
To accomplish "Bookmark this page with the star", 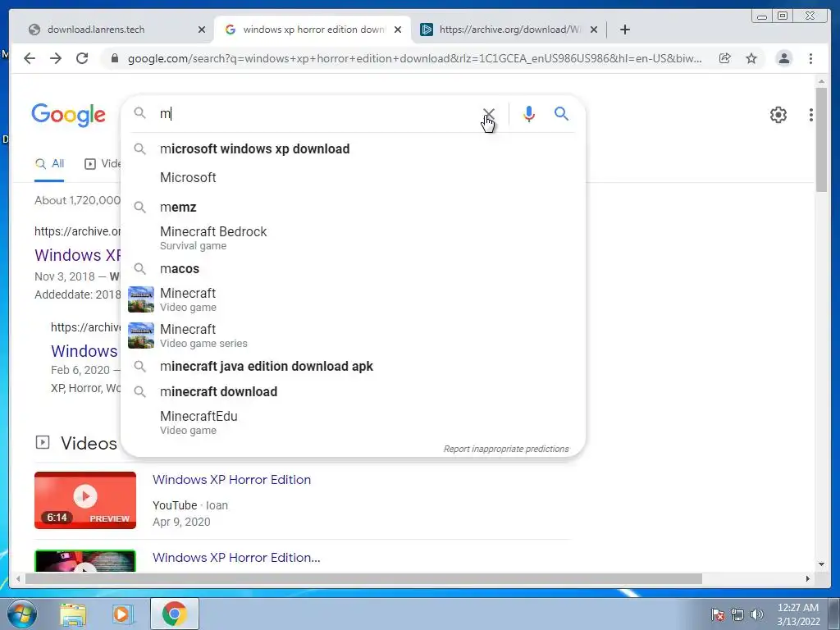I will (751, 58).
